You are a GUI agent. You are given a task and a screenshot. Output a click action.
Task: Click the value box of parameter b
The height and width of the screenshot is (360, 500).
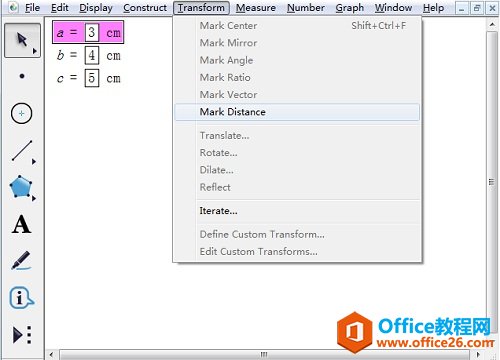click(x=92, y=55)
